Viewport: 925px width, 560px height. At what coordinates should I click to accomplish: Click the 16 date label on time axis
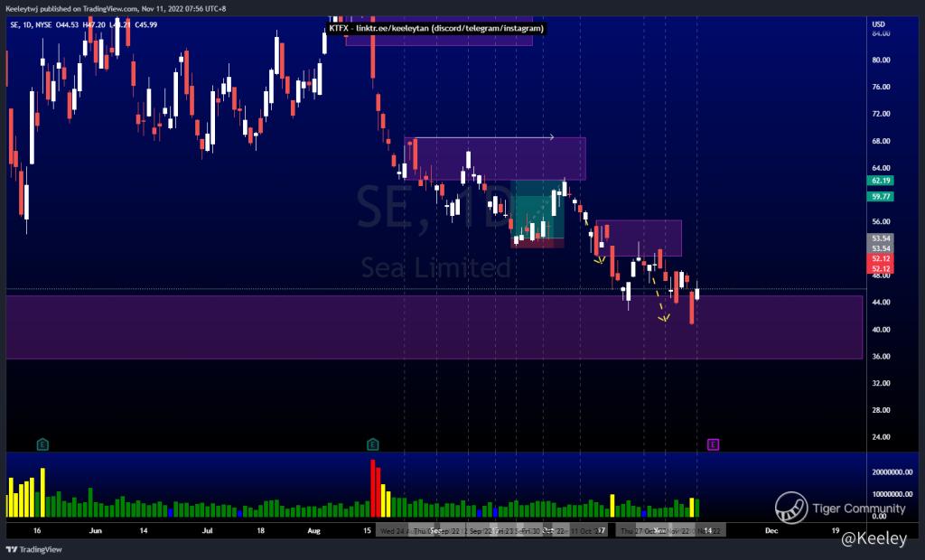tap(37, 530)
